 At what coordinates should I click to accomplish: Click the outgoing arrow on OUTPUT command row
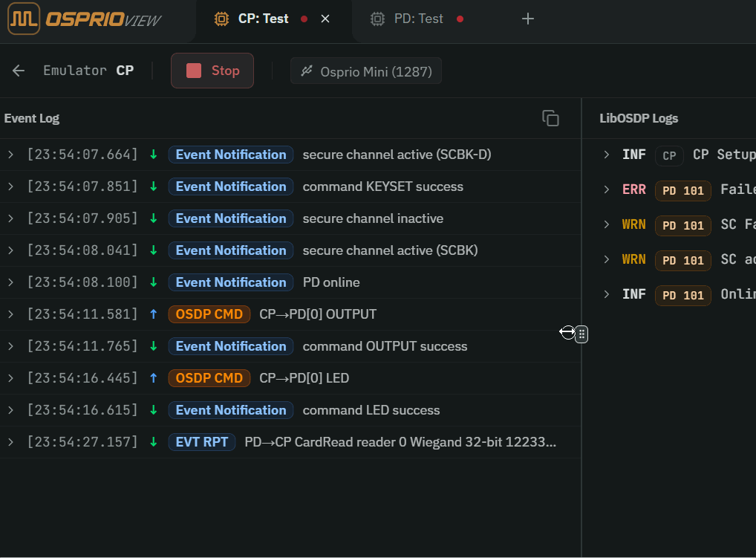tap(153, 314)
